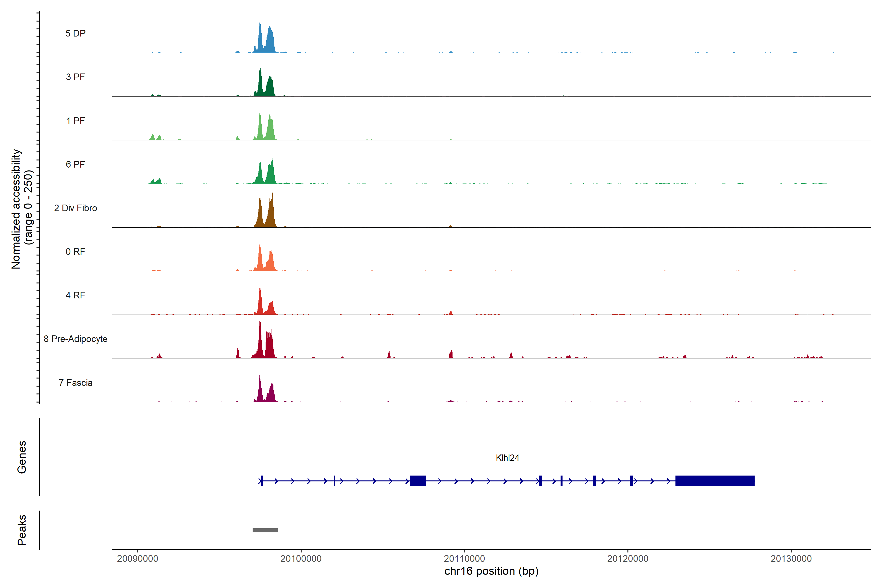Click the largest Klhl24 exon block
The image size is (882, 588).
point(715,481)
